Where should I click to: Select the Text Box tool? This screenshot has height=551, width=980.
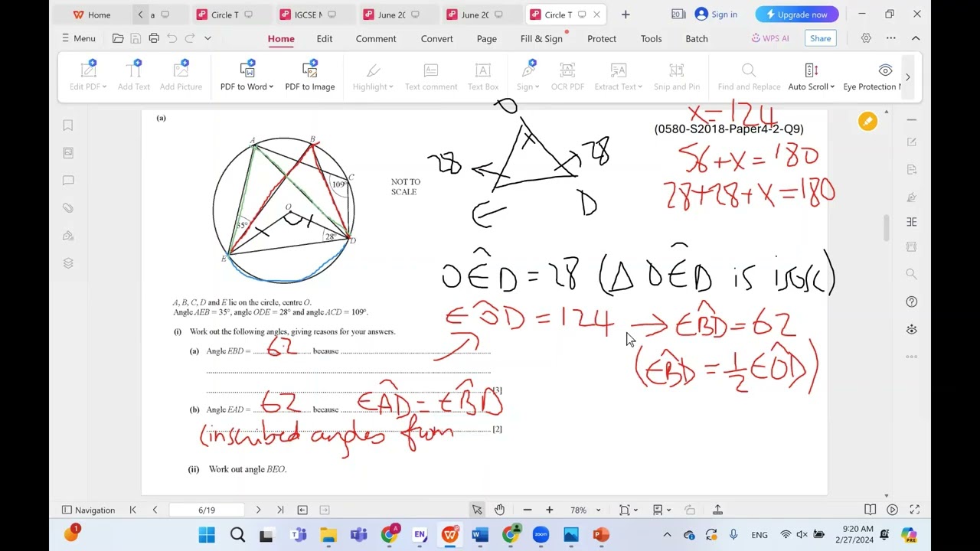click(x=483, y=77)
